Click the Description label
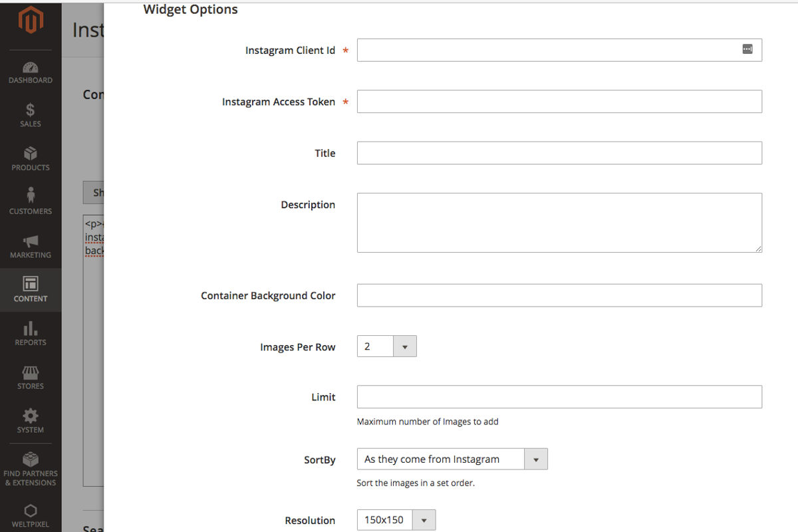The image size is (798, 532). coord(308,205)
